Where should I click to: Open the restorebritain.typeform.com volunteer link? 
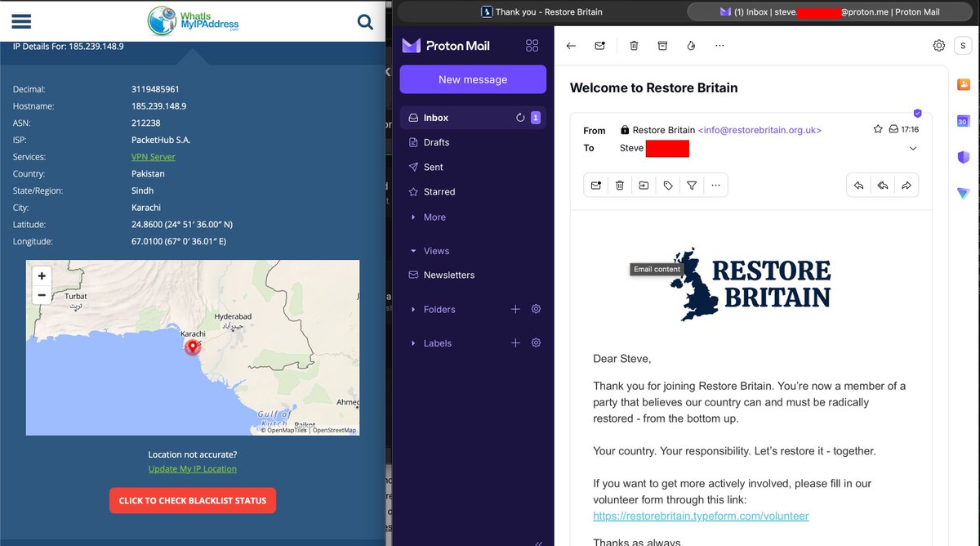[701, 516]
